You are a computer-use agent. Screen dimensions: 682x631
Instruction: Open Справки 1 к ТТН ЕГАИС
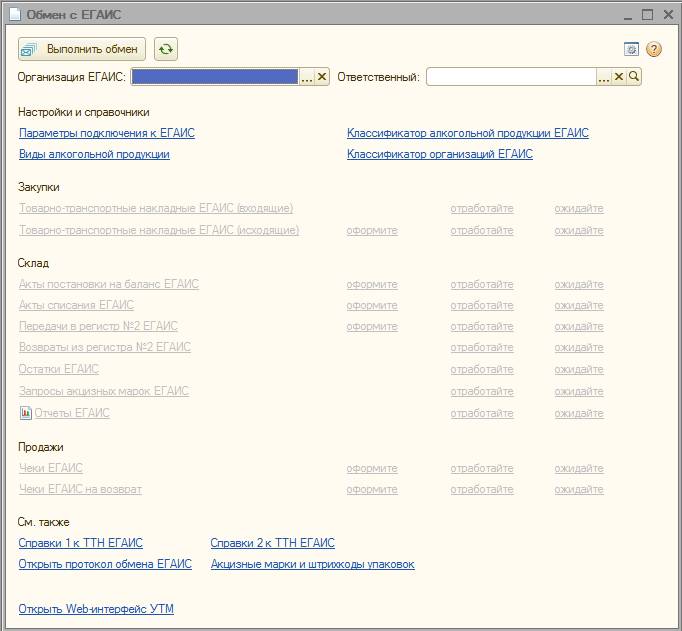80,543
